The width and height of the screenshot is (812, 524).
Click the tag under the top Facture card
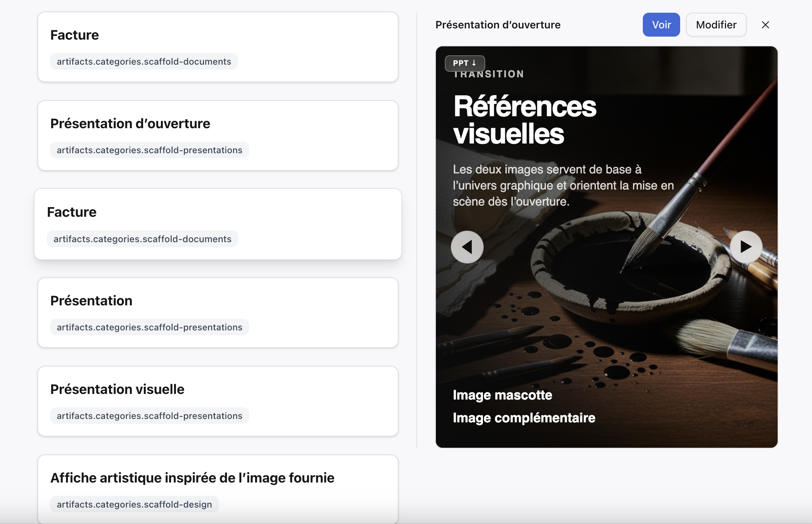click(144, 61)
